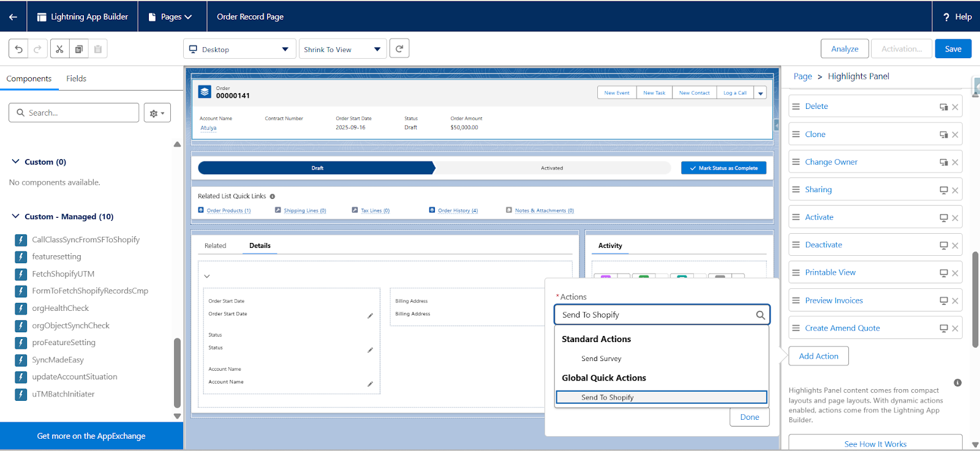
Task: Click the copy icon in toolbar
Action: [x=78, y=49]
